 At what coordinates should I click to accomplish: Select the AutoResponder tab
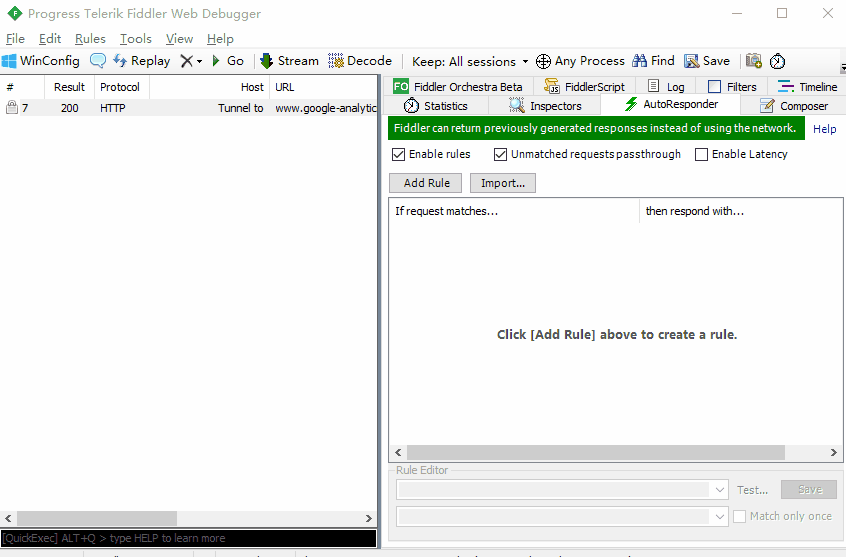(x=671, y=104)
